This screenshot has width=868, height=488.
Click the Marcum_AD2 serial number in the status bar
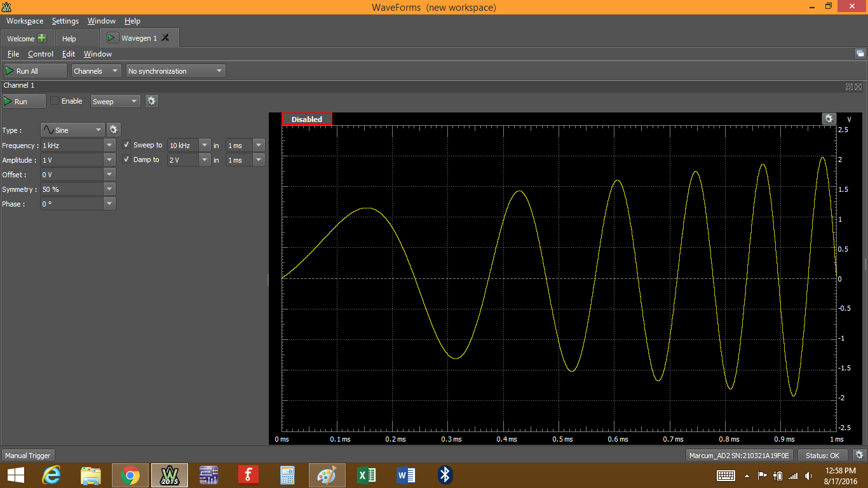pyautogui.click(x=738, y=455)
